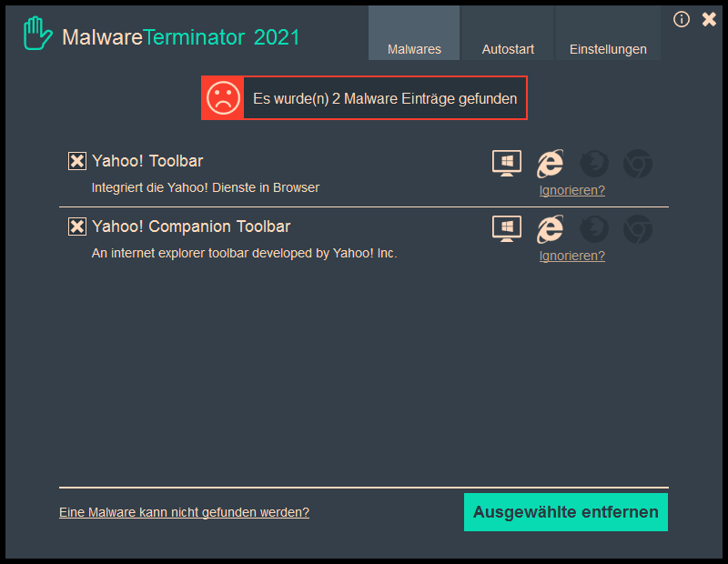
Task: Click Windows monitor icon for Yahoo! Companion Toolbar
Action: click(507, 228)
